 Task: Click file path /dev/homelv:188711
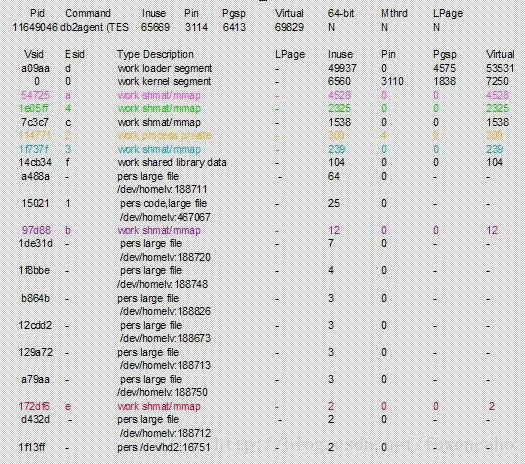pos(162,189)
